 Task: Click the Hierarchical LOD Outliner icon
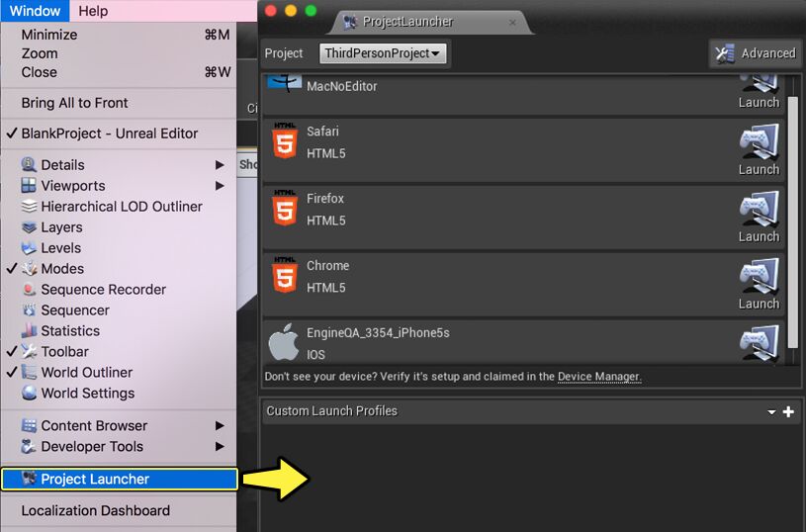click(x=29, y=206)
